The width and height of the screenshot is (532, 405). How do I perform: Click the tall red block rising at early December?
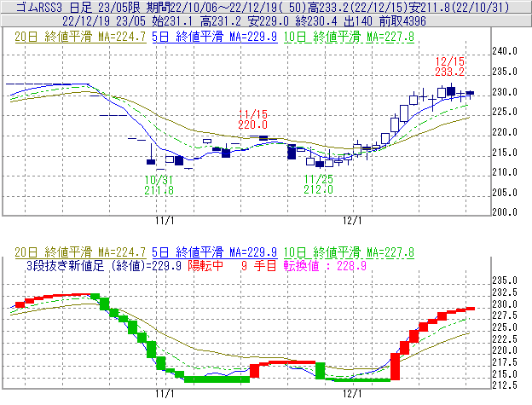pyautogui.click(x=395, y=367)
